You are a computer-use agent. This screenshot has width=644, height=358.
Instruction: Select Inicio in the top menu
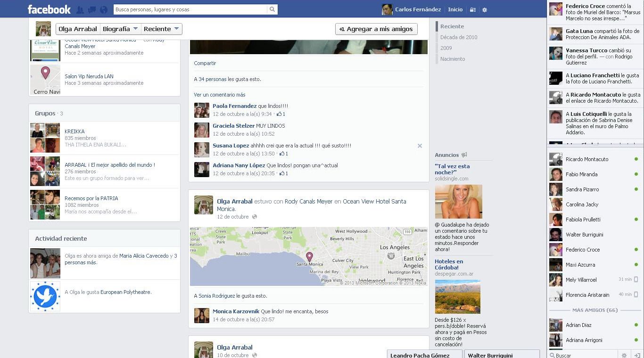455,9
